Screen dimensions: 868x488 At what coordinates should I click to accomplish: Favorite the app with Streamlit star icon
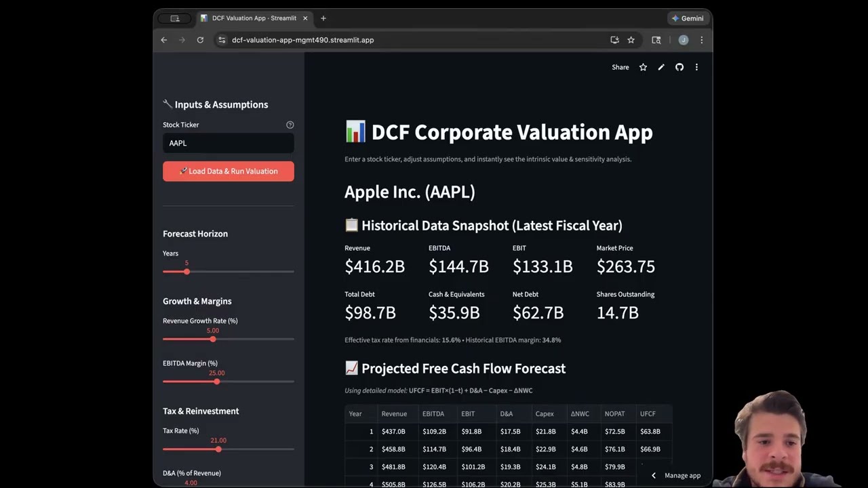[643, 67]
